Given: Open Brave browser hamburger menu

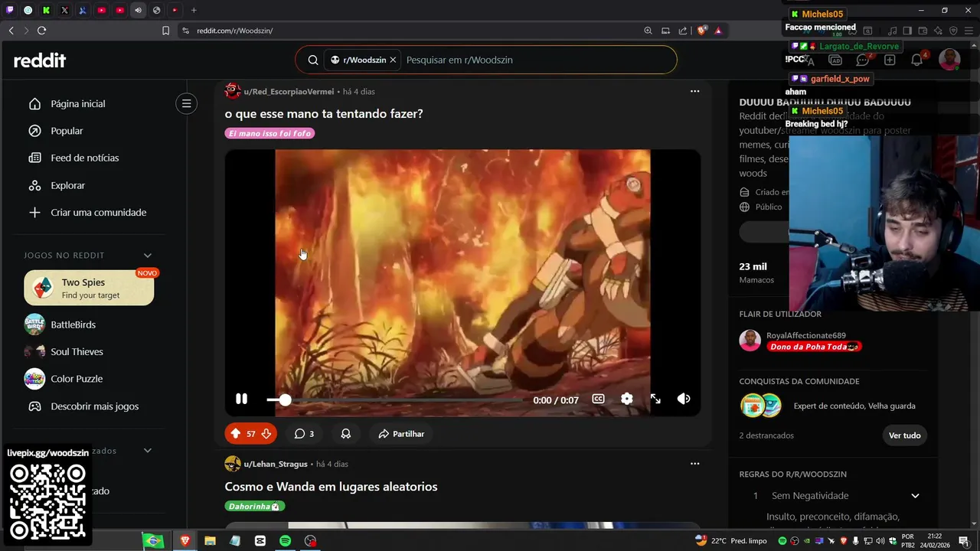Looking at the screenshot, I should click(968, 31).
